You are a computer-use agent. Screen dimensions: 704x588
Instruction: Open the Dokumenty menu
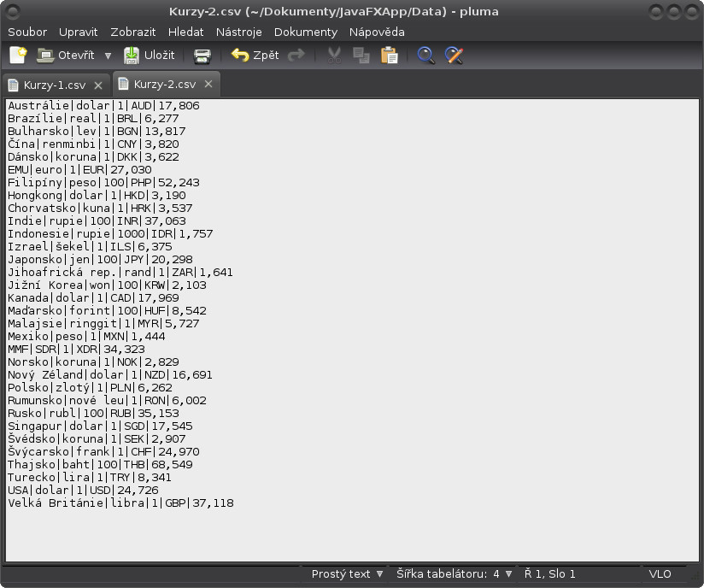(306, 32)
